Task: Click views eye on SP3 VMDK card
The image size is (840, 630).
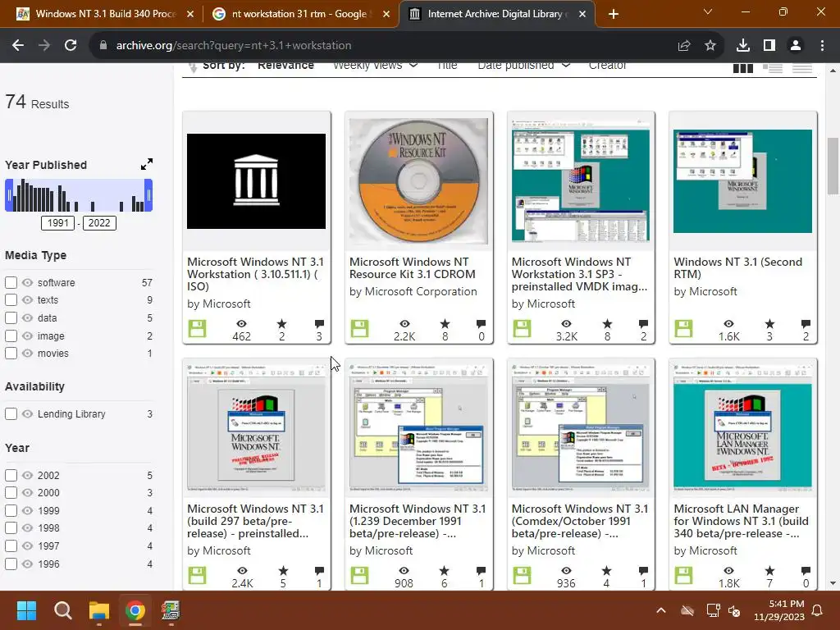Action: [566, 323]
